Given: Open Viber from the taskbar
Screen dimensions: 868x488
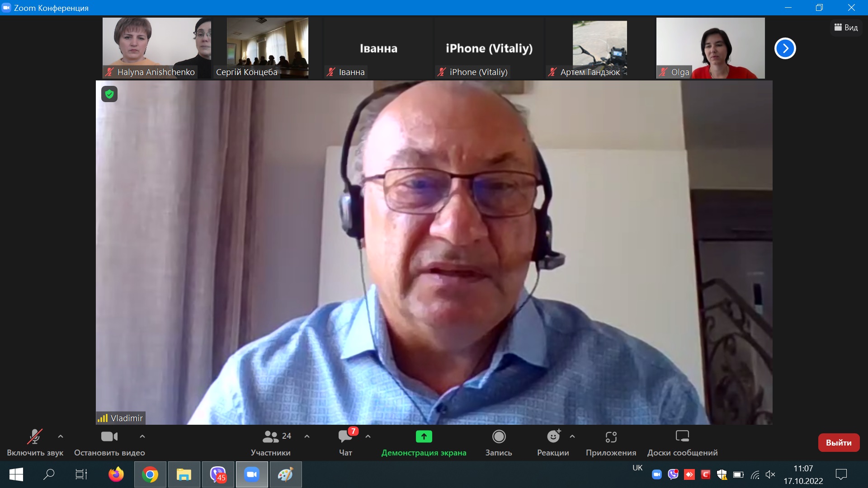Looking at the screenshot, I should [x=218, y=474].
